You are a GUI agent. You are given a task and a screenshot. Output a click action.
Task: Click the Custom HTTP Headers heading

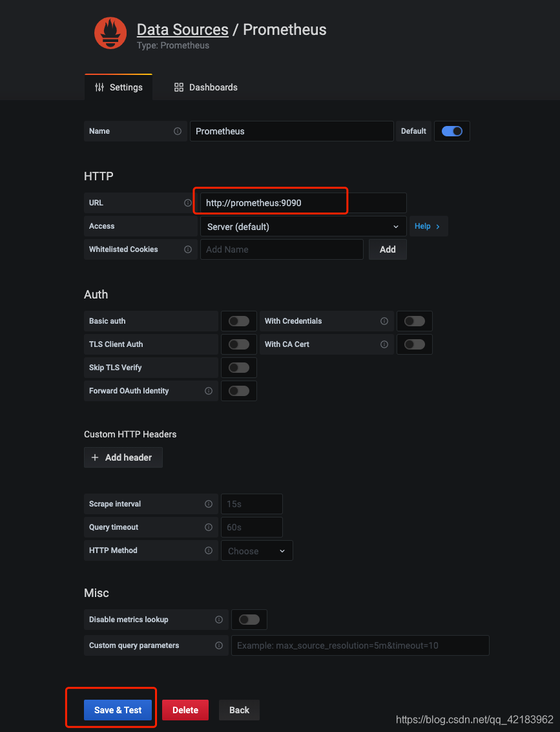point(130,434)
